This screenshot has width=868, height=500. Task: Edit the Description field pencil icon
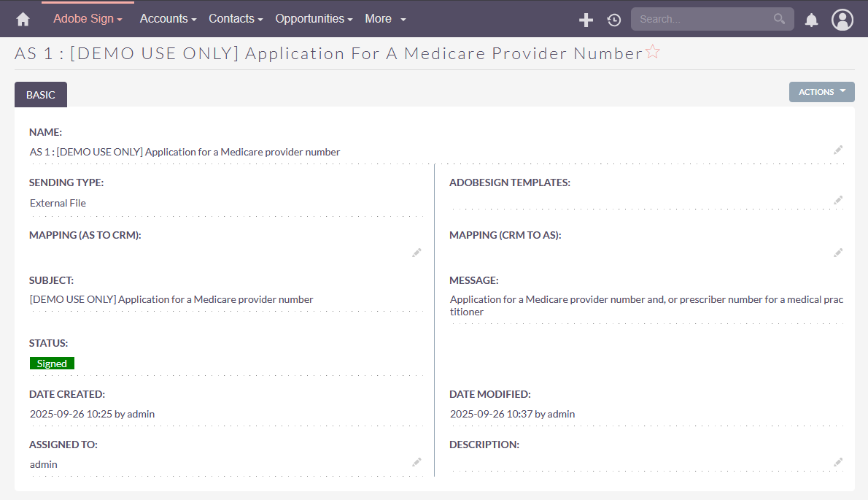838,462
